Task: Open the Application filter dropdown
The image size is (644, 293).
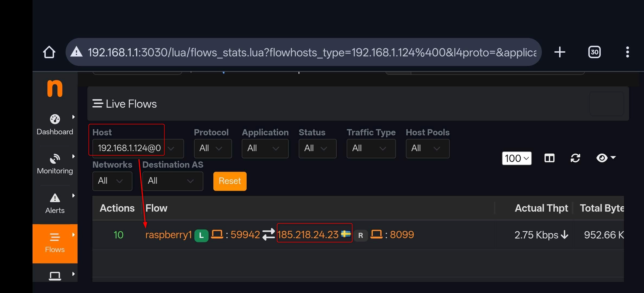Action: [x=265, y=148]
